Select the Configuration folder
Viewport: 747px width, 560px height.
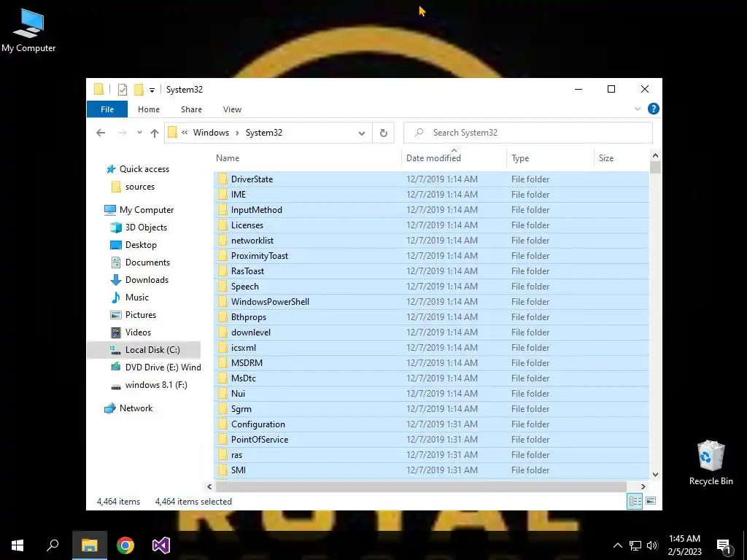tap(431, 424)
